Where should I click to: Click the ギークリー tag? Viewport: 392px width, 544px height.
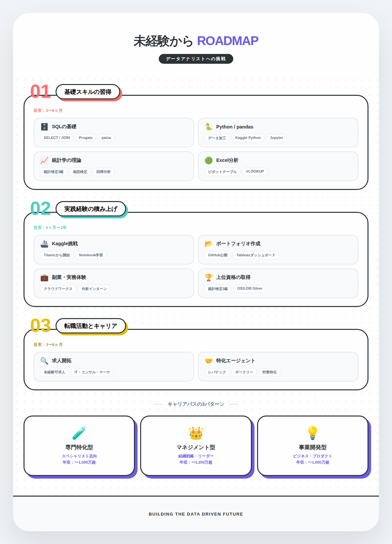244,372
